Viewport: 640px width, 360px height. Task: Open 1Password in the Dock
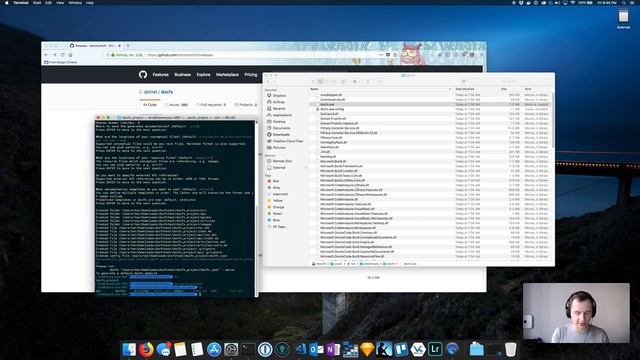[265, 350]
